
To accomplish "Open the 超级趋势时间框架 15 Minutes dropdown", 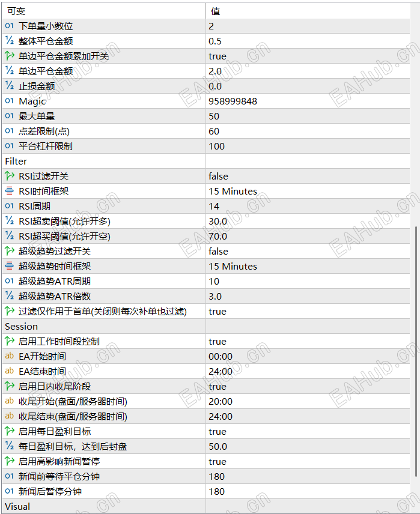I will pos(308,266).
